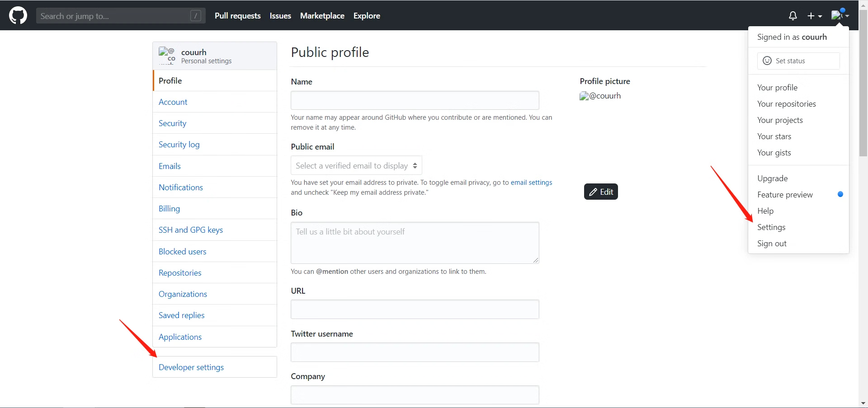Click the Edit profile picture button

601,192
